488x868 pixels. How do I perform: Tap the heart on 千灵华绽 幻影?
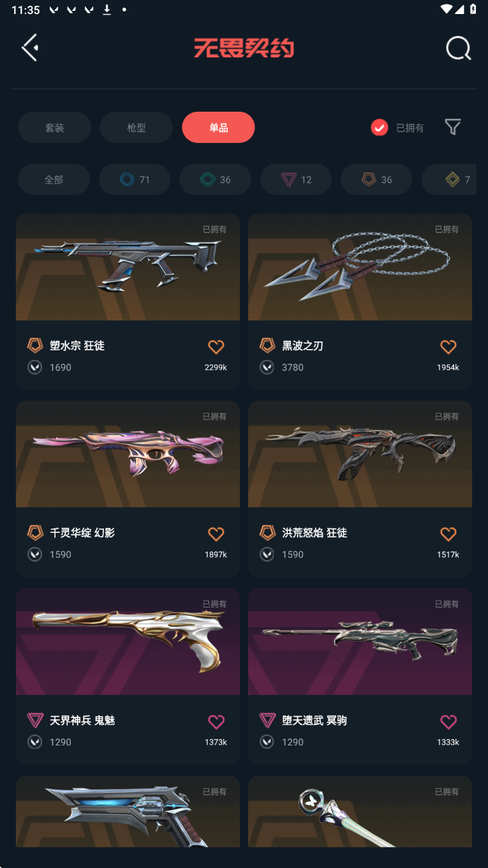(x=216, y=534)
